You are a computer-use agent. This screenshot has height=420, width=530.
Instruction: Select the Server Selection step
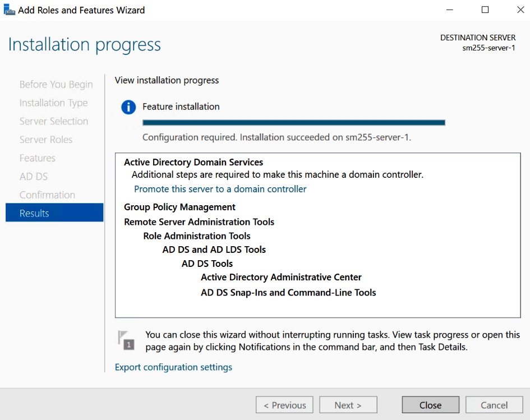[x=54, y=121]
